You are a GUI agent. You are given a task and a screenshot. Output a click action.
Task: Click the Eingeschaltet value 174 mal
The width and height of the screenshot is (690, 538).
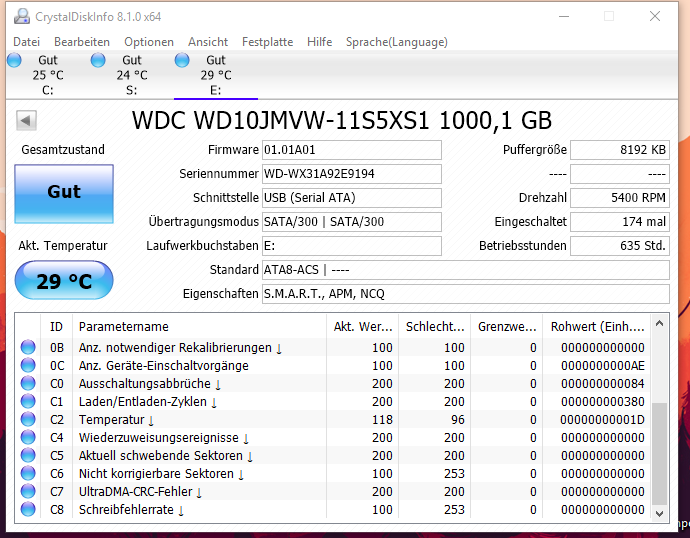pos(620,222)
